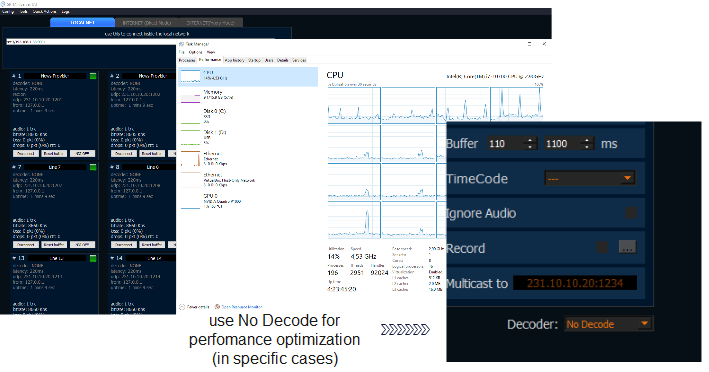Screen dimensions: 709x372
Task: Click the URL text field under LOCAL NET
Action: (90, 42)
